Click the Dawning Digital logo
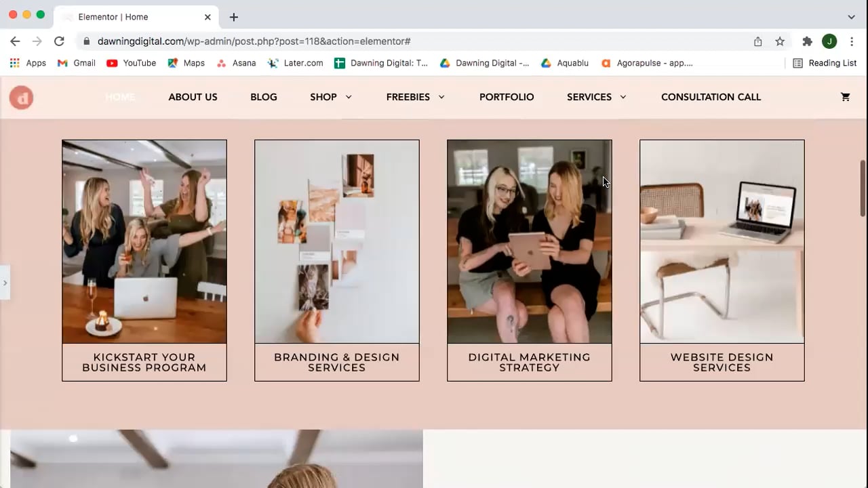Viewport: 868px width, 488px height. 21,98
